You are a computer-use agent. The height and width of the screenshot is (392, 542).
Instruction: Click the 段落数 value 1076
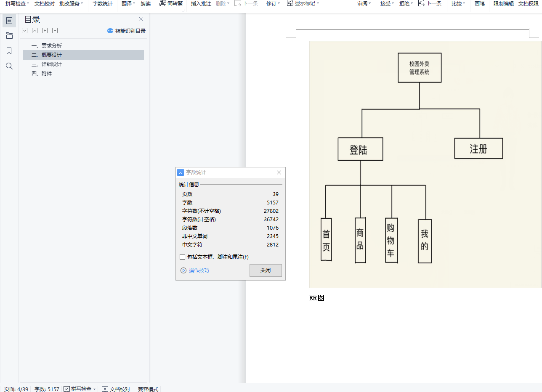tap(273, 228)
